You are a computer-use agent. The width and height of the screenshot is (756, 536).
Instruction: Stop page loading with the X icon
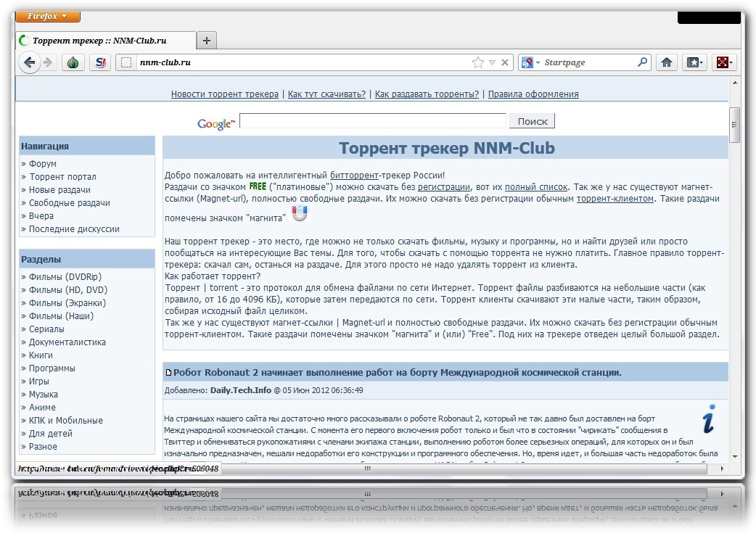pyautogui.click(x=505, y=62)
